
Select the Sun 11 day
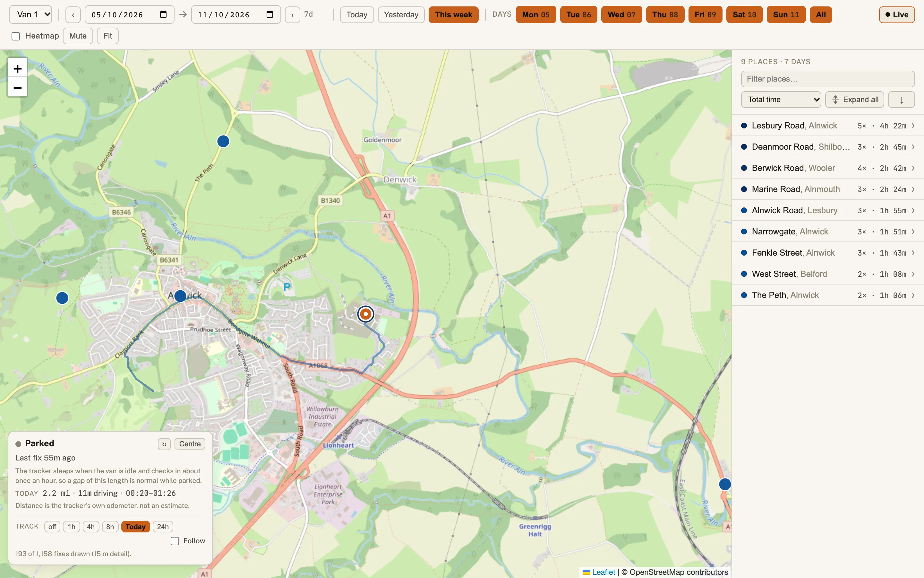click(x=786, y=14)
